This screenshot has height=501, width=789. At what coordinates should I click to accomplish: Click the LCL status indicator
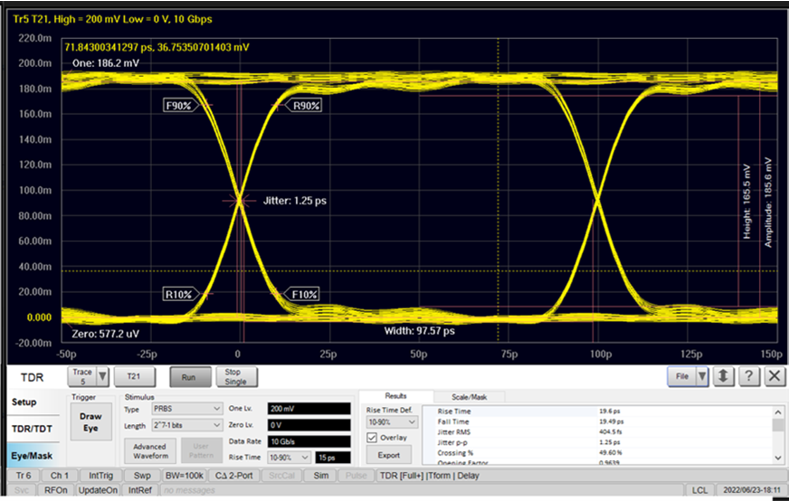tap(699, 490)
